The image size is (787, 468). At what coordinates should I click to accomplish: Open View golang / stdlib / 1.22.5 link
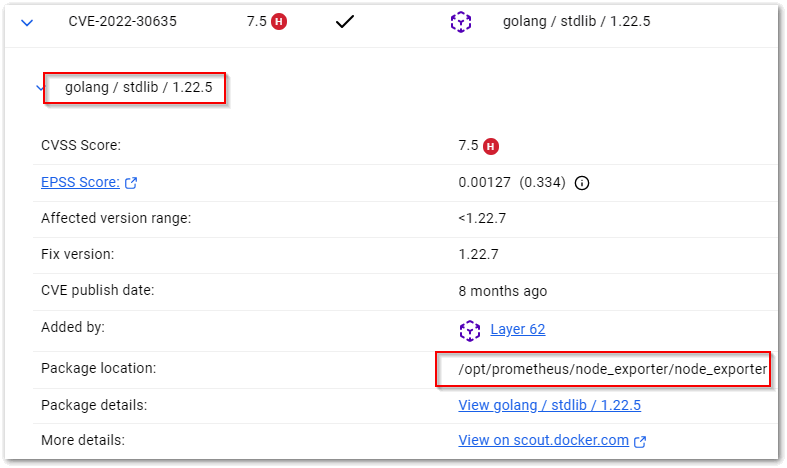[550, 405]
